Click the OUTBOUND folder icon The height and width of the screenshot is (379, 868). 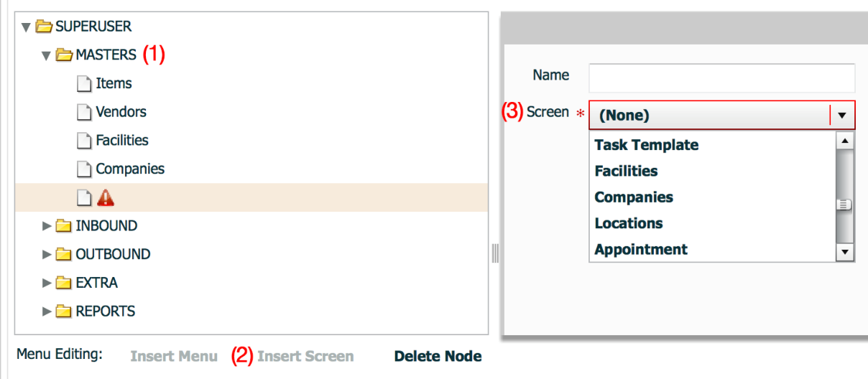tap(64, 254)
